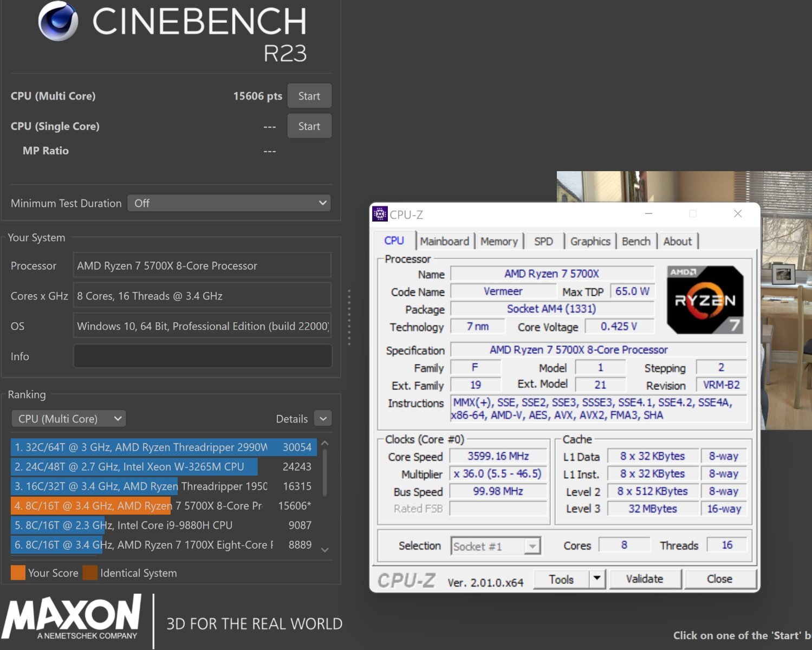Screen dimensions: 812x650
Task: Open the Memory tab in CPU-Z
Action: point(499,241)
